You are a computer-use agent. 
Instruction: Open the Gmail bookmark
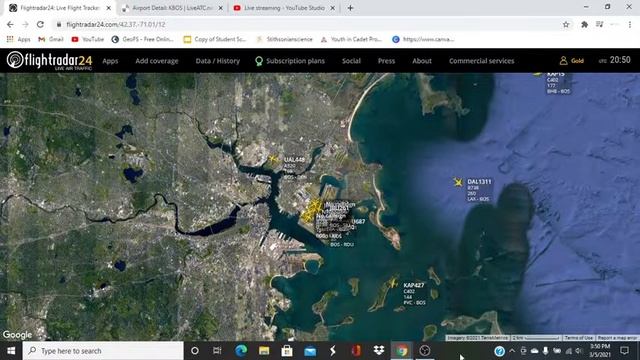[x=51, y=39]
